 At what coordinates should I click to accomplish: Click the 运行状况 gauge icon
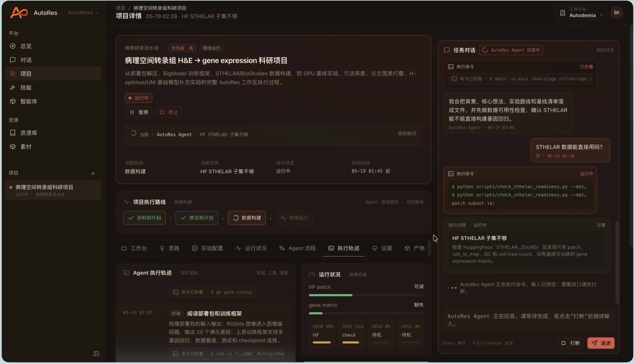pyautogui.click(x=312, y=274)
